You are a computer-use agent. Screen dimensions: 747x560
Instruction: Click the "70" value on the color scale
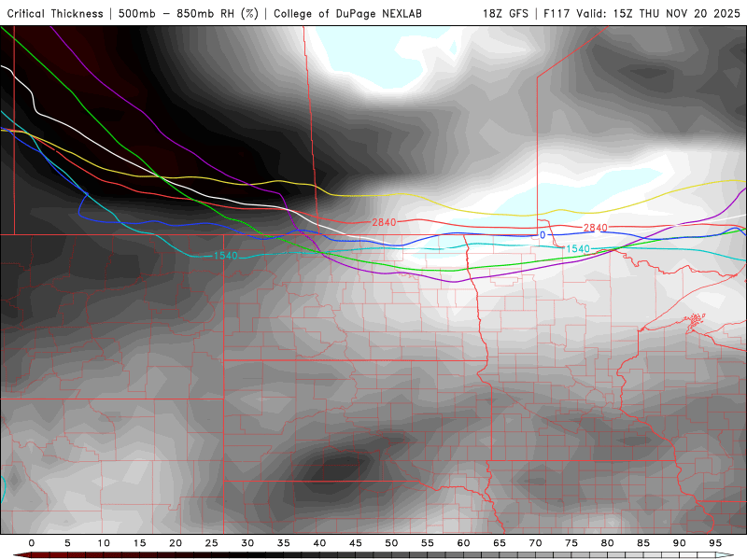coord(535,543)
